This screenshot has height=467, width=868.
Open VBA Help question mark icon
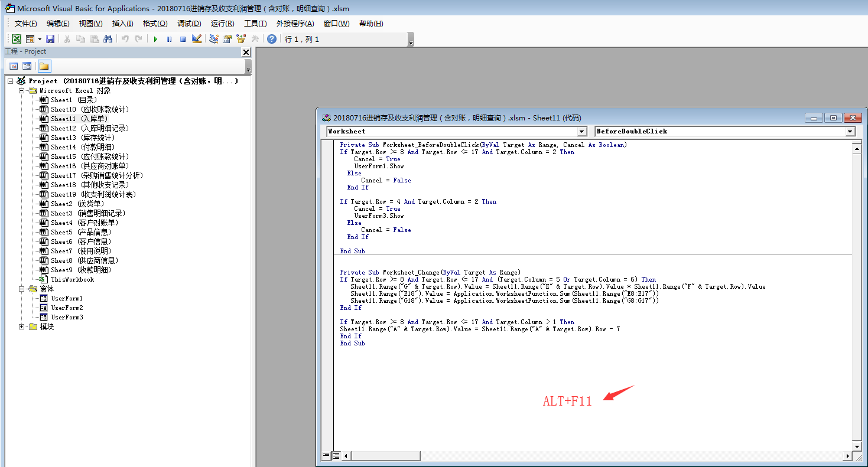pos(271,39)
